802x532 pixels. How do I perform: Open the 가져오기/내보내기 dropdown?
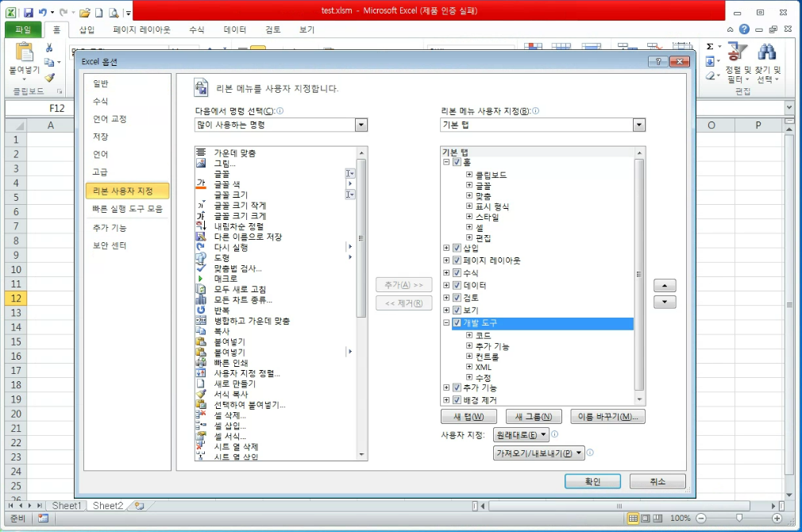pos(539,453)
